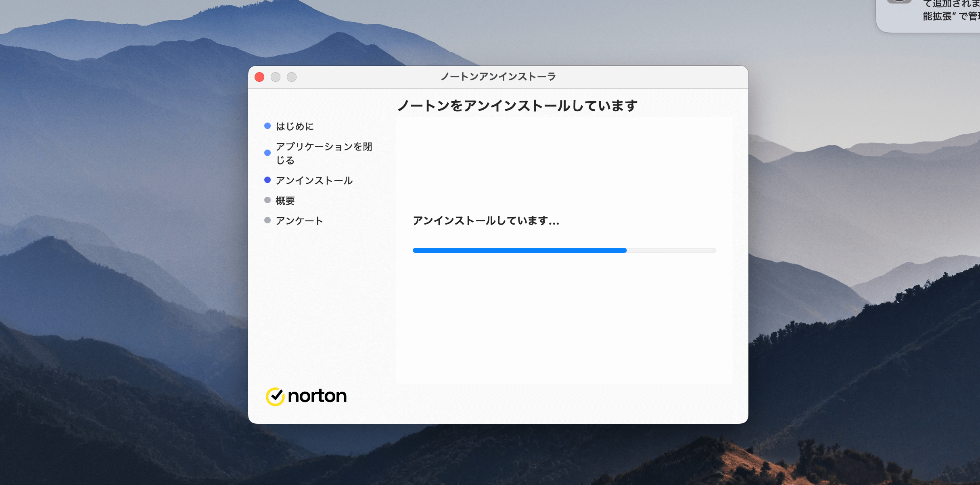Image resolution: width=980 pixels, height=485 pixels.
Task: Click the blue bullet beside はじめに
Action: coord(267,126)
